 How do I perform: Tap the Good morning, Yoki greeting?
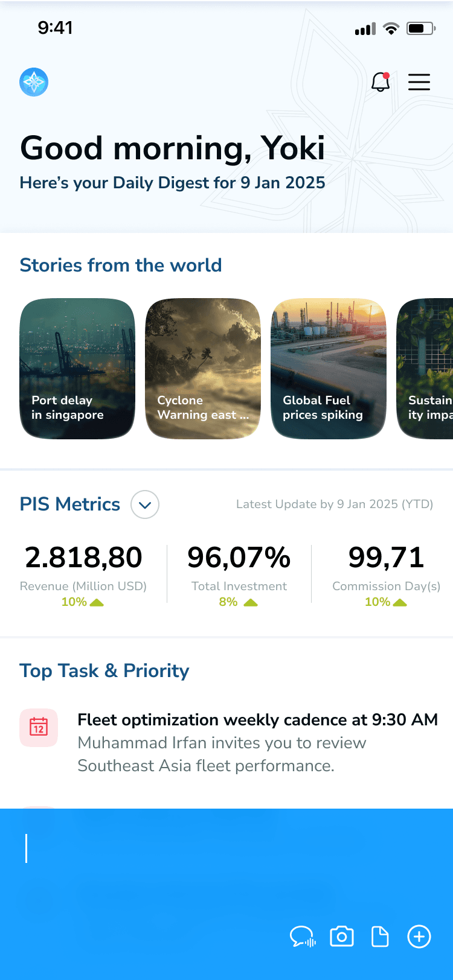point(173,148)
